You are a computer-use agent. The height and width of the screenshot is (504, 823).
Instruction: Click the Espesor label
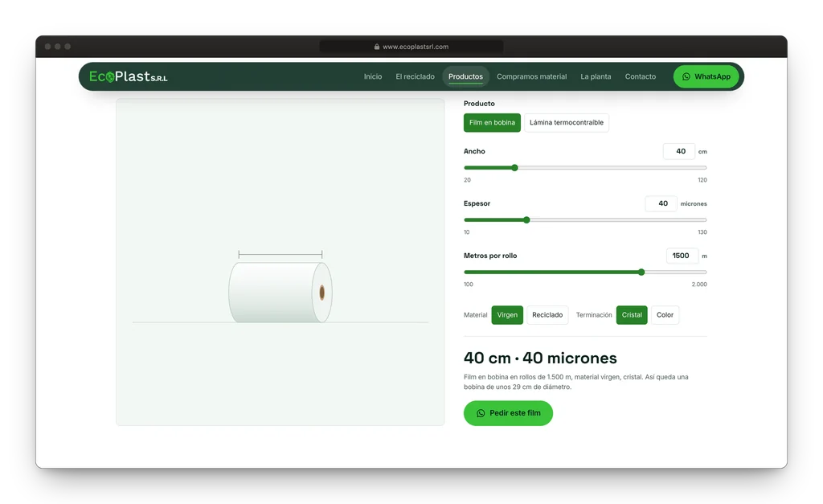coord(477,203)
